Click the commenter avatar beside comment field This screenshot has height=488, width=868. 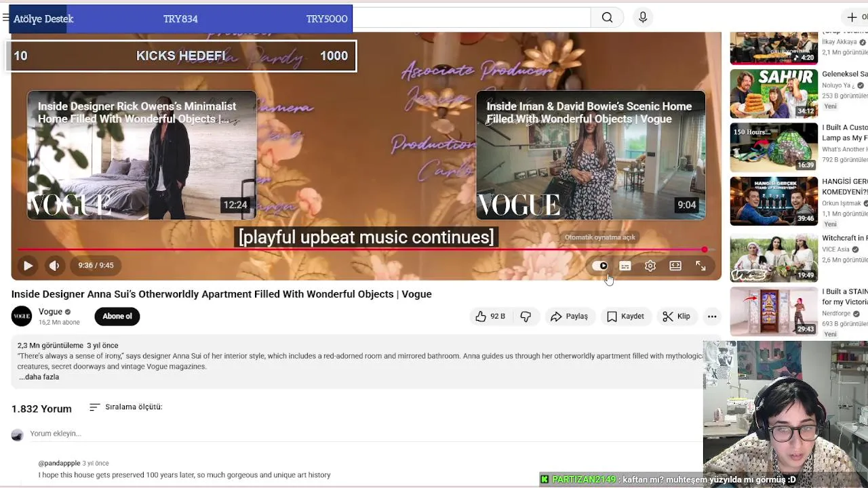(x=18, y=434)
